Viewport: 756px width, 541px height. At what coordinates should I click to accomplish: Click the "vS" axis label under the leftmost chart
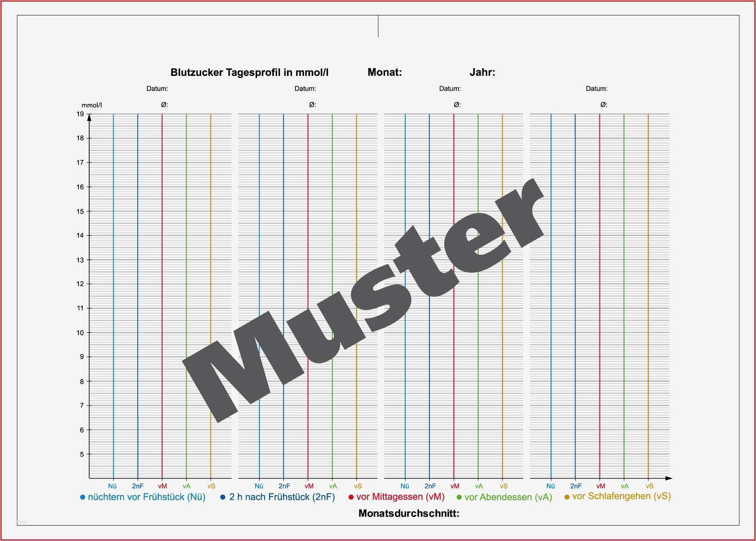(x=211, y=486)
